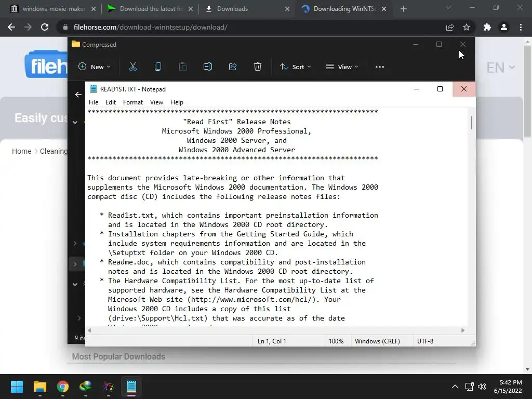Close the Downloading WinNTSetup tab
The width and height of the screenshot is (532, 399).
384,9
